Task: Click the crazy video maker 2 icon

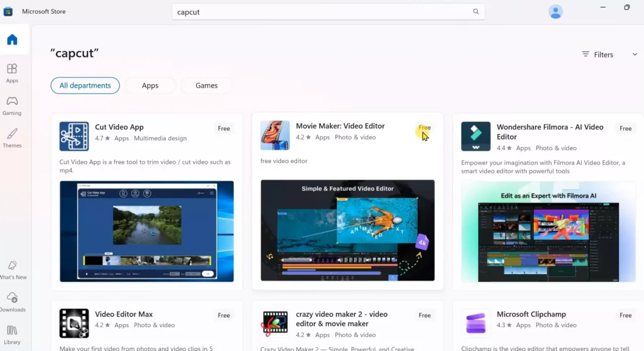Action: tap(275, 323)
